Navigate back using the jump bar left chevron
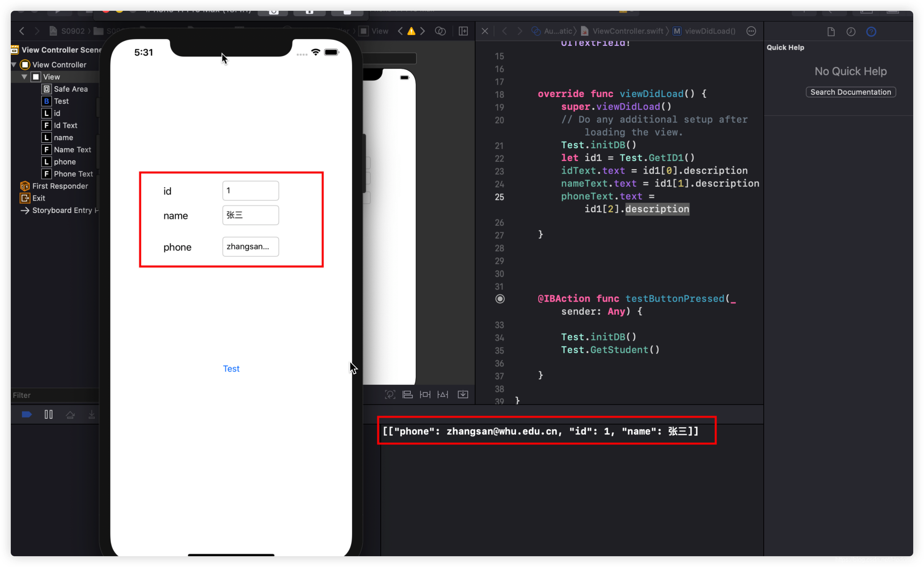Viewport: 924px width, 567px height. (x=504, y=31)
